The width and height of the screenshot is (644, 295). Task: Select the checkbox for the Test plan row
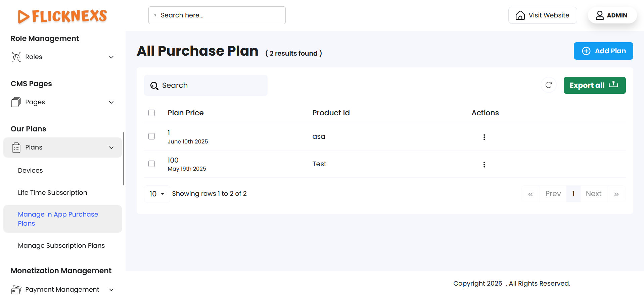(152, 164)
